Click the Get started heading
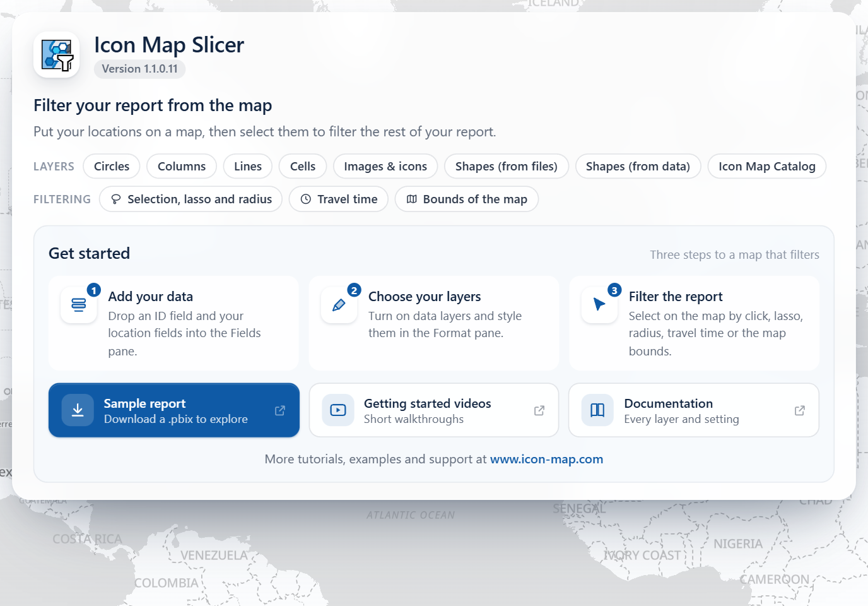868x606 pixels. tap(89, 253)
